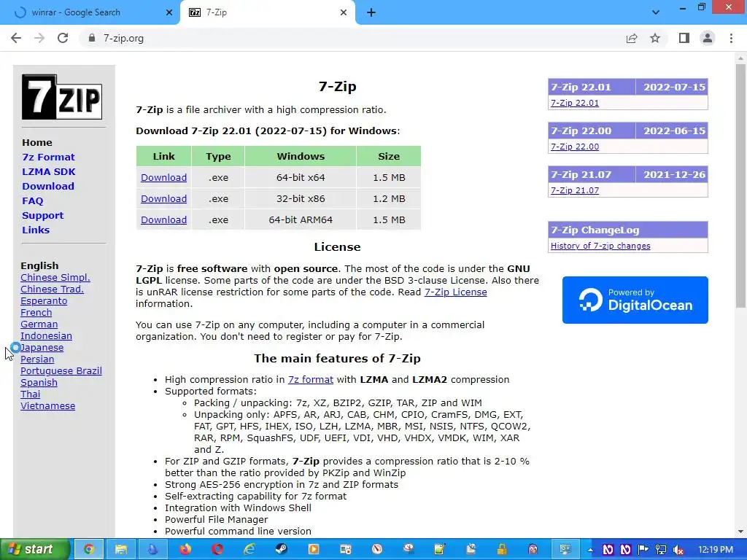Click the taskbar clock 12:19 PM
747x560 pixels.
(715, 550)
